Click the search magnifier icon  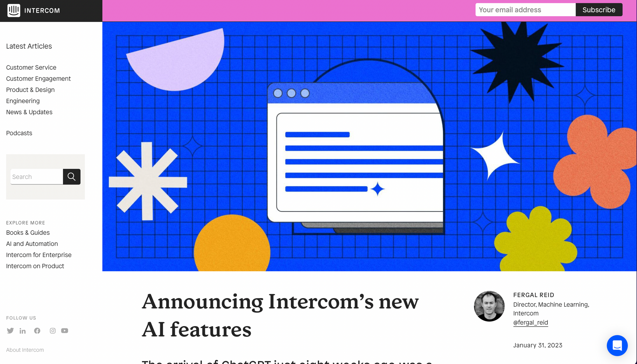(x=71, y=176)
